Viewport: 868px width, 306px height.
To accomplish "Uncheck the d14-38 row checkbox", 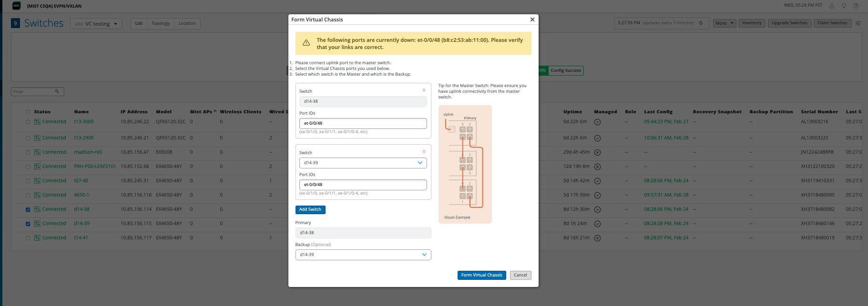I will [28, 209].
